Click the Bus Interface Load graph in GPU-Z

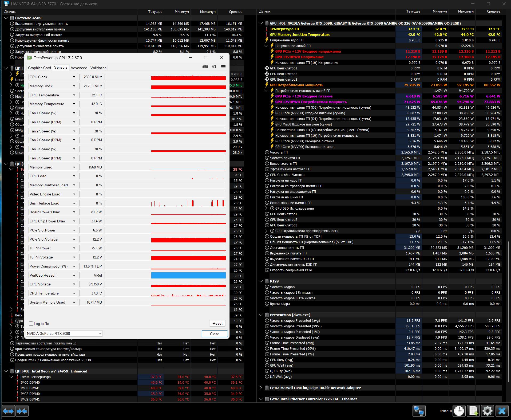pyautogui.click(x=165, y=203)
